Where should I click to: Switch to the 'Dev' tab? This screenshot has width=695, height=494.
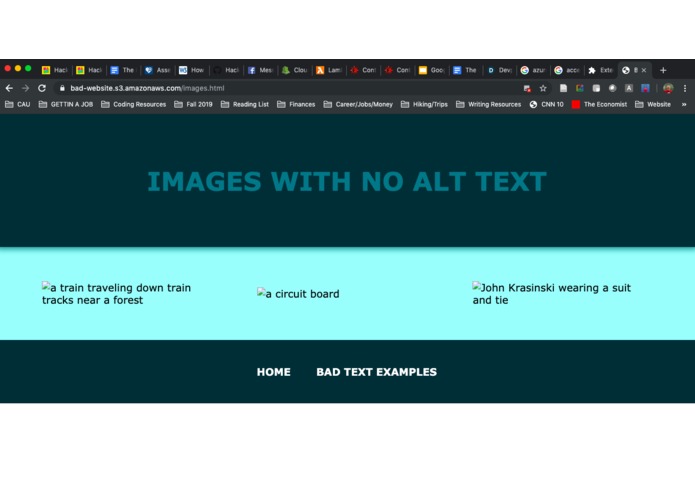[x=500, y=70]
